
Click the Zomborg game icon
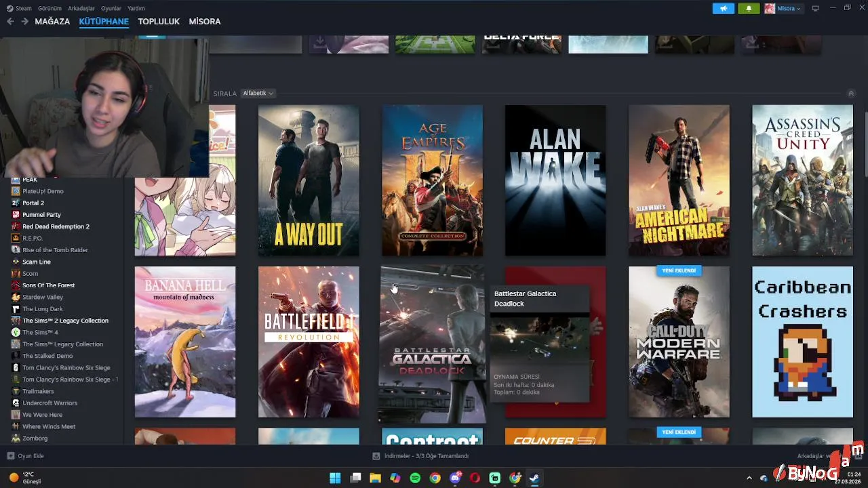pos(16,439)
